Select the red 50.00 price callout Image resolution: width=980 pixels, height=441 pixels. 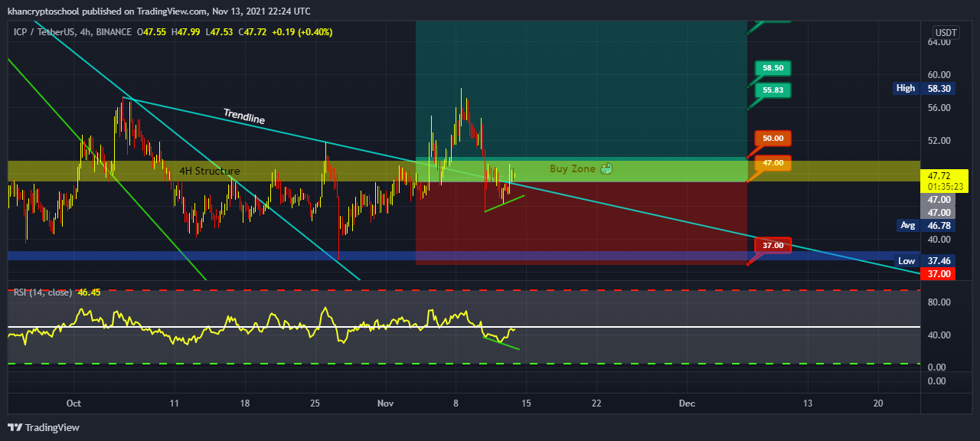[773, 139]
